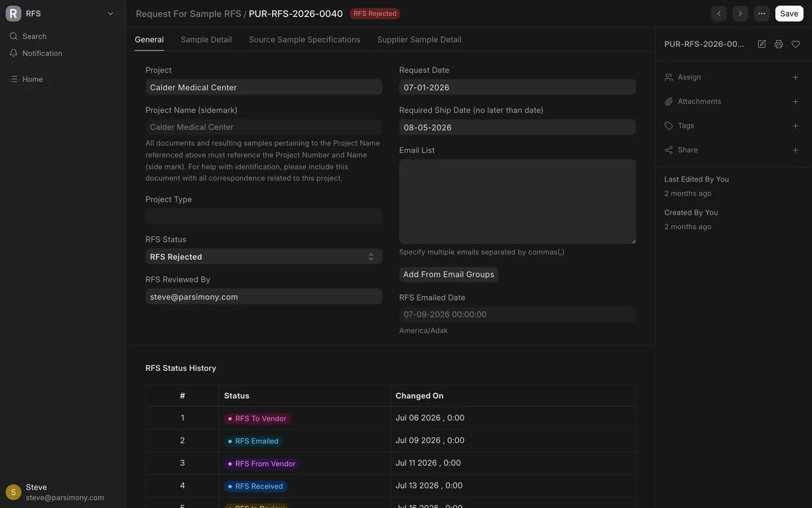The height and width of the screenshot is (508, 812).
Task: Open the Supplier Sample Detail tab
Action: 419,39
